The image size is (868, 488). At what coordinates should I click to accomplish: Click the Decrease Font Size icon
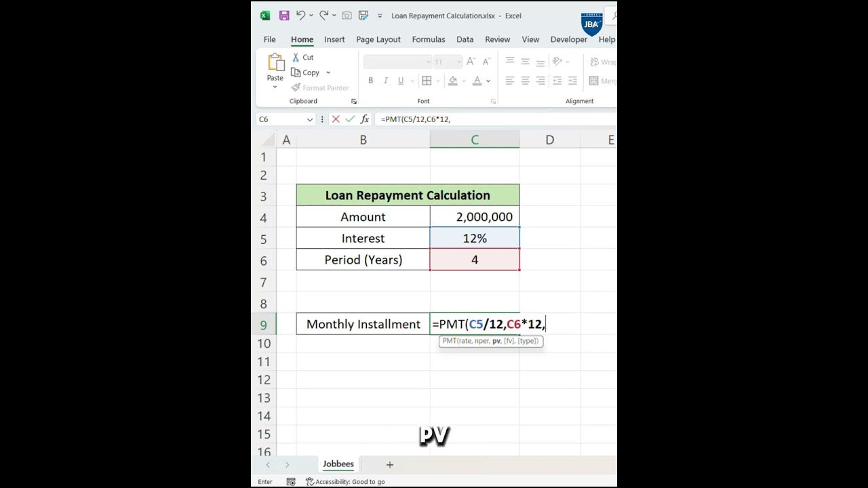click(487, 62)
